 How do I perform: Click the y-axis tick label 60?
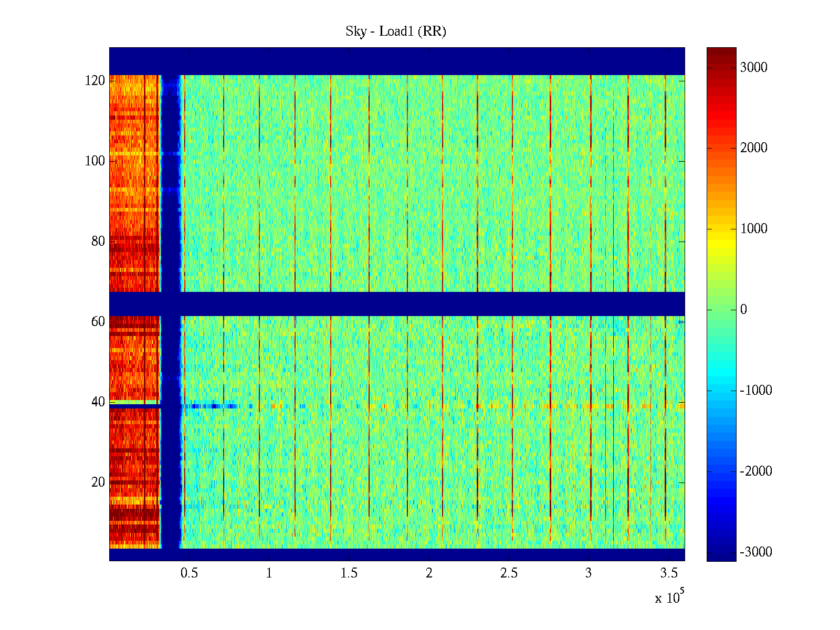pyautogui.click(x=98, y=322)
